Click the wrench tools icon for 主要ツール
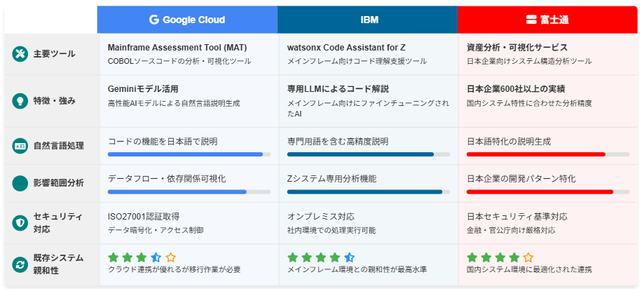The width and height of the screenshot is (644, 289). coord(20,54)
